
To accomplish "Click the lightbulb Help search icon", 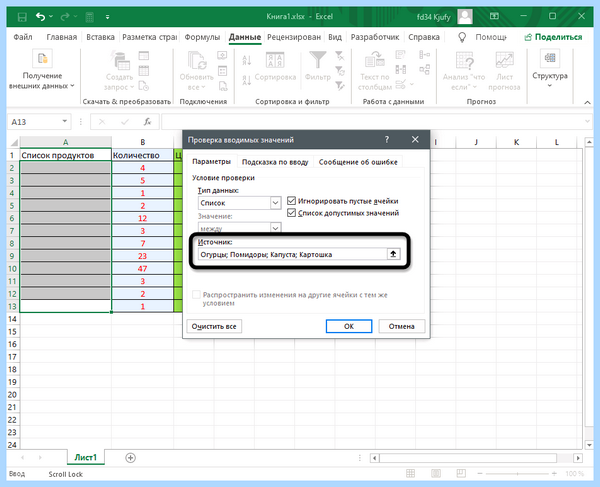I will tap(462, 37).
